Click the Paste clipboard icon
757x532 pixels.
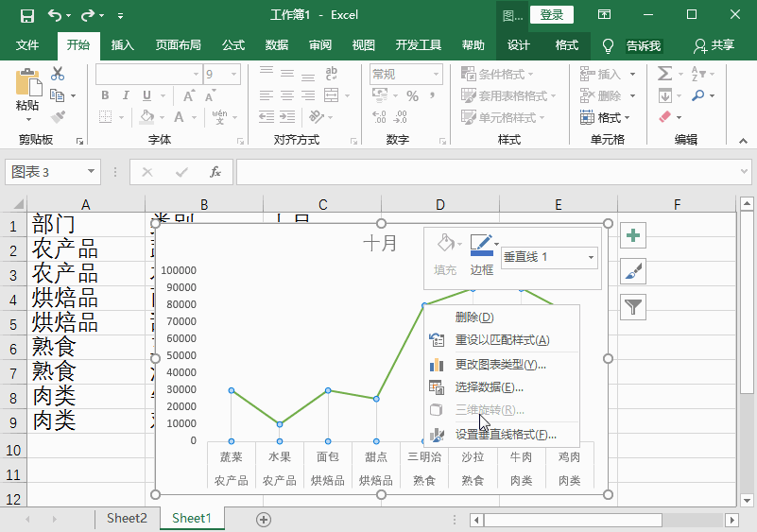pyautogui.click(x=28, y=83)
